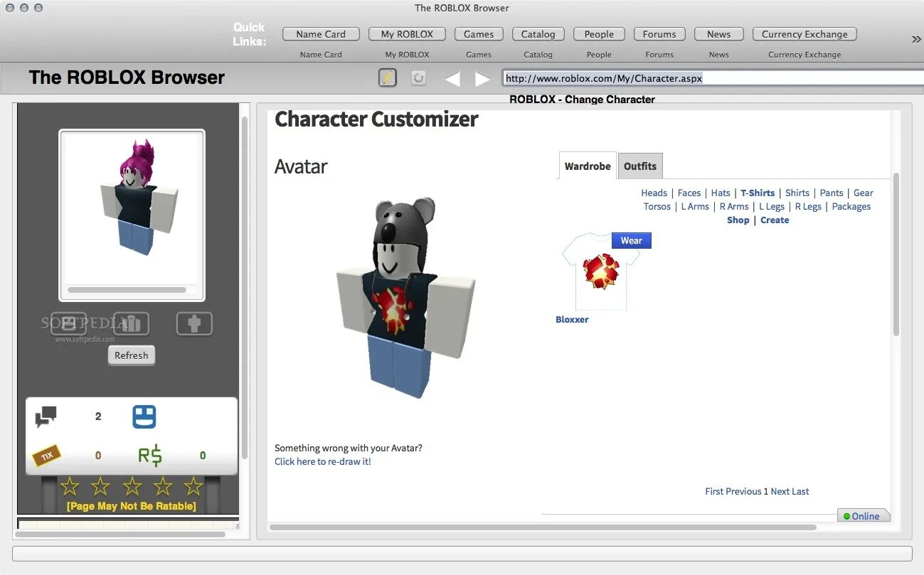Open the People quick link
Image resolution: width=924 pixels, height=575 pixels.
coord(599,34)
